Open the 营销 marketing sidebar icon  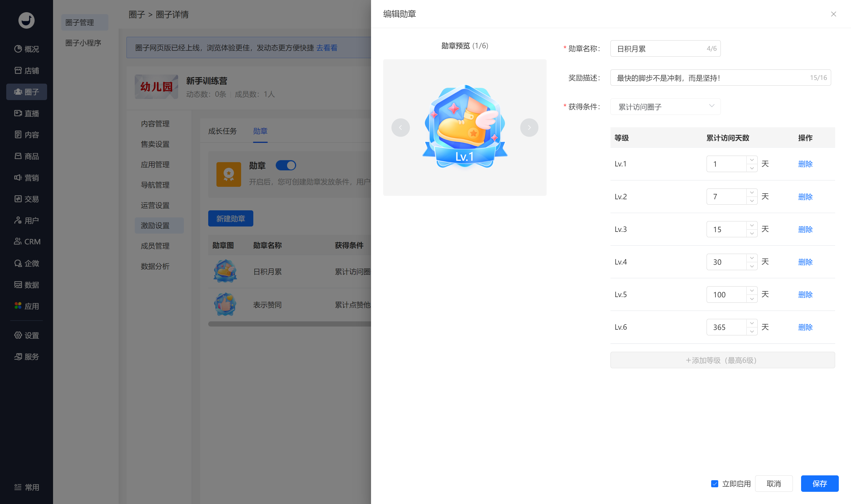pyautogui.click(x=18, y=177)
